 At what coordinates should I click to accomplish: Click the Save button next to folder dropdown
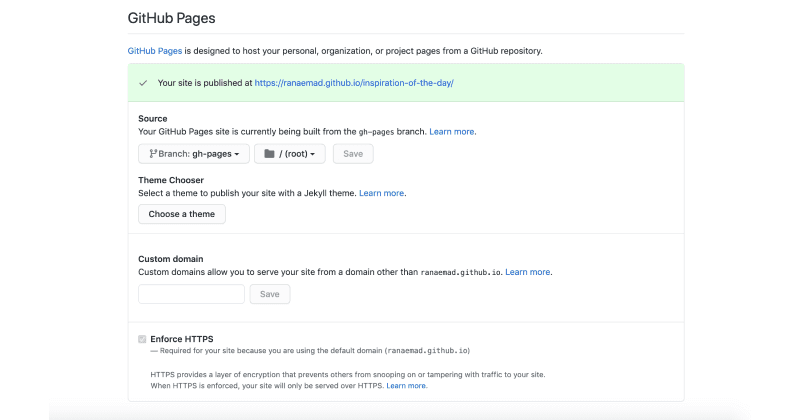coord(353,154)
